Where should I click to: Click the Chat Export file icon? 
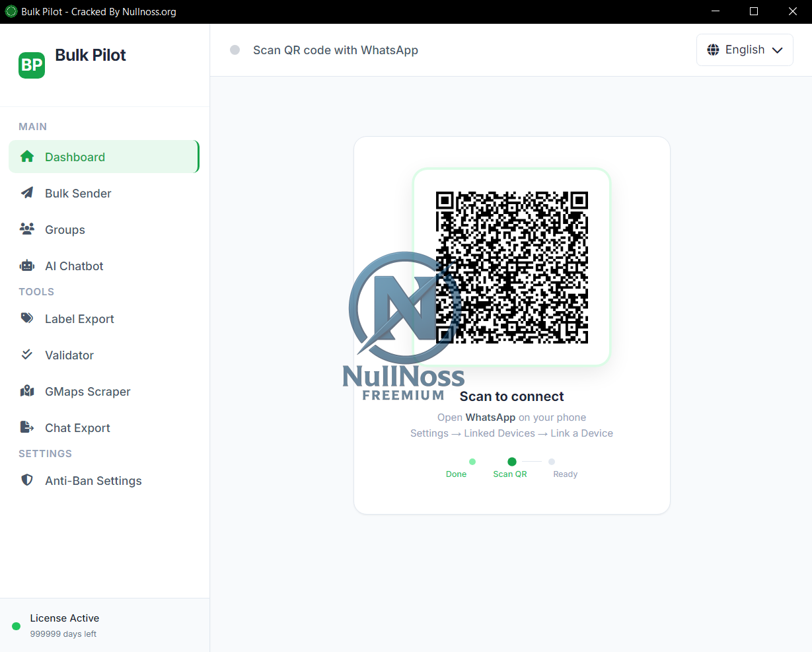click(27, 427)
